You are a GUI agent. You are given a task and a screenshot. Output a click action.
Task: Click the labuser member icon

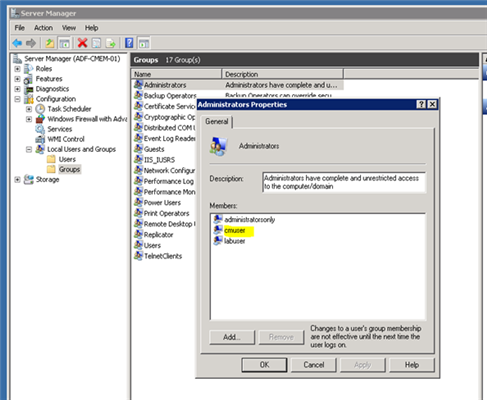tap(218, 241)
